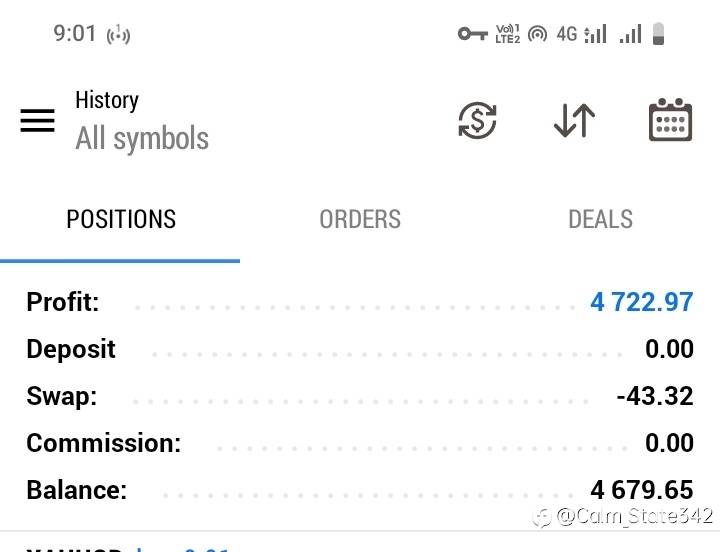Open the calendar date range picker

(x=670, y=121)
